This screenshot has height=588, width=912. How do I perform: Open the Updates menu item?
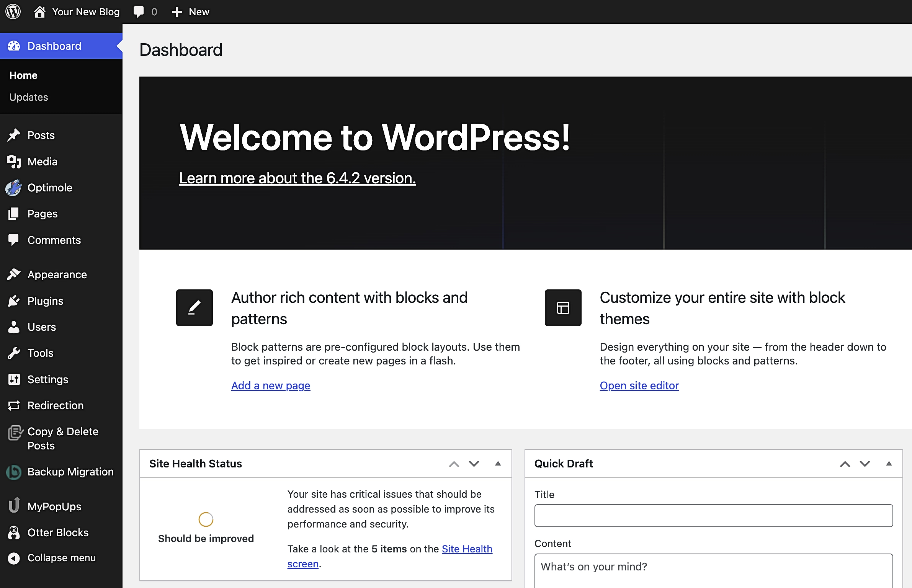click(x=28, y=97)
